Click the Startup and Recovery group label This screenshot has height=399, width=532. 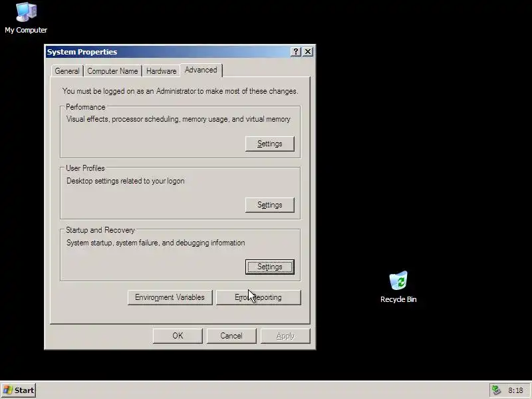tap(100, 230)
